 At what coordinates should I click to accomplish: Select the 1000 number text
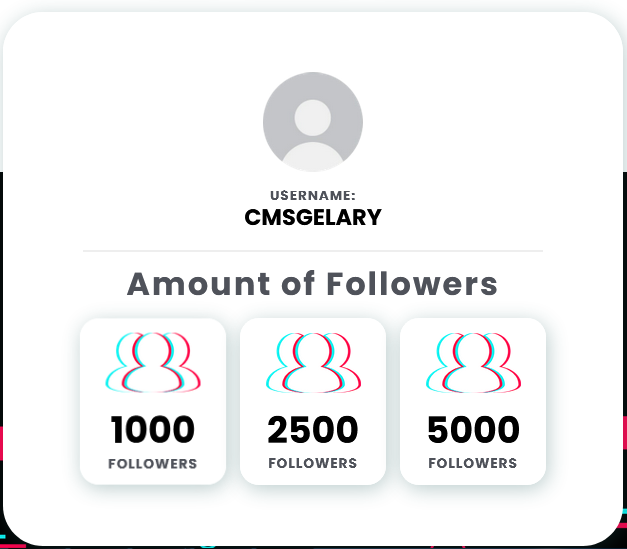(153, 430)
